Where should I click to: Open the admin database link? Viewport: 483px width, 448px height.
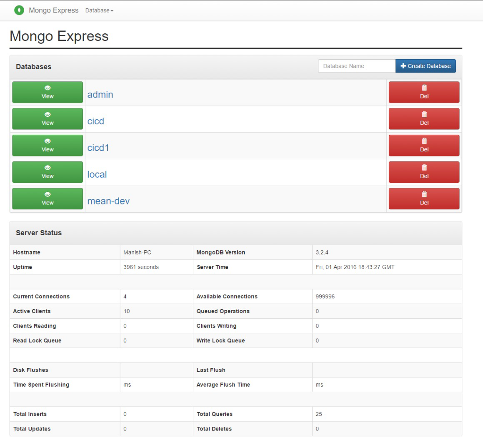click(x=100, y=94)
